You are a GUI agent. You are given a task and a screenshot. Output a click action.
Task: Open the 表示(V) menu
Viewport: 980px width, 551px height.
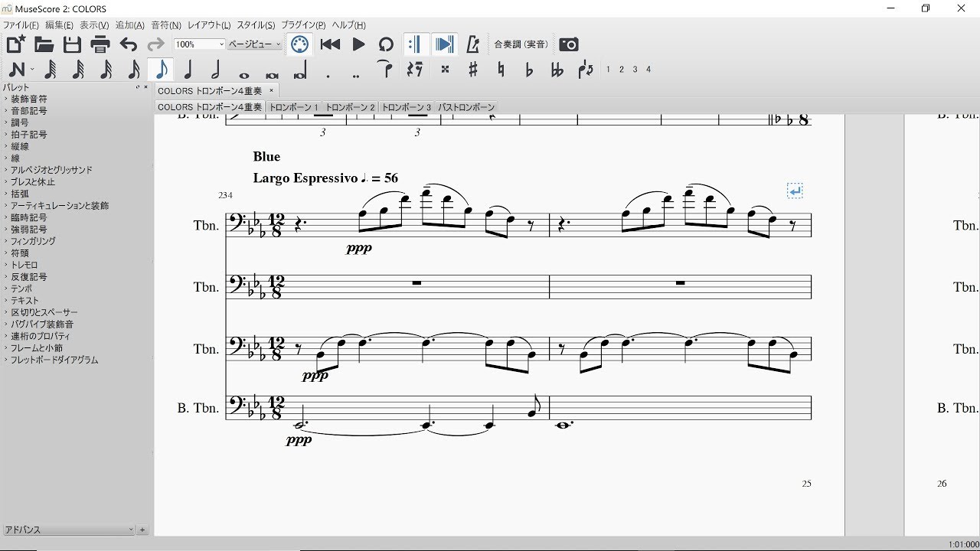coord(94,25)
